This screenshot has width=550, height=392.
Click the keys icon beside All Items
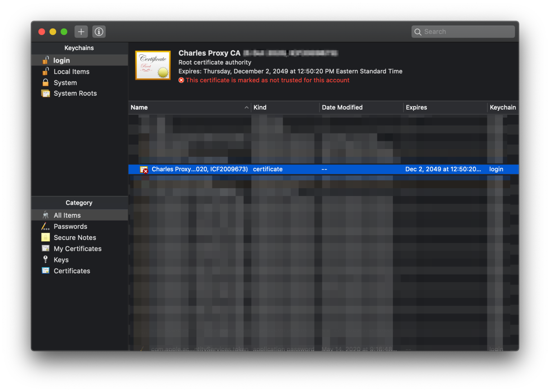(x=45, y=215)
